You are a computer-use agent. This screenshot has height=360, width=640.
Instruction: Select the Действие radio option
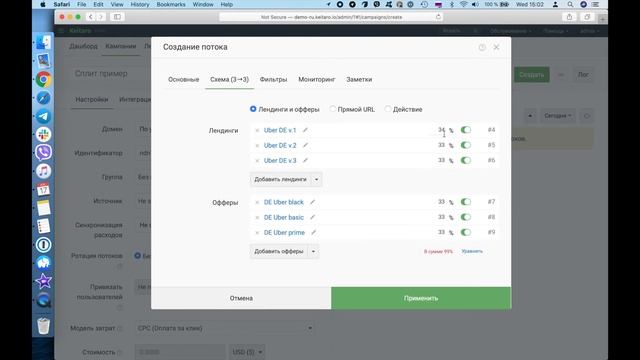(x=388, y=109)
